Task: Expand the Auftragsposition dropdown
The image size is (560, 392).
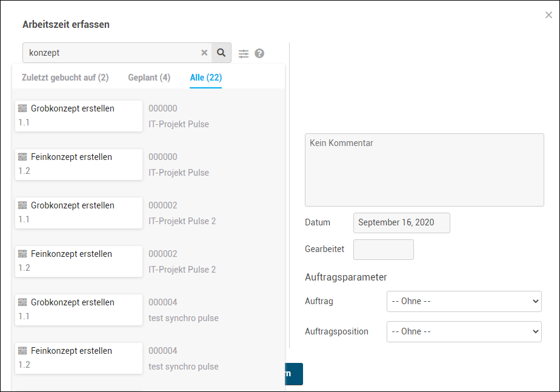Action: (464, 331)
